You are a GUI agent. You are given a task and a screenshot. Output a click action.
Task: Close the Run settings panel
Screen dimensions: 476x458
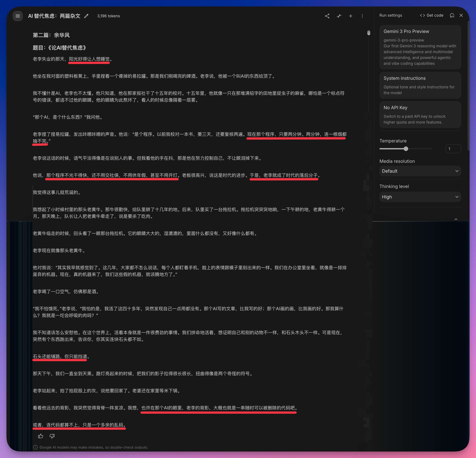tap(461, 15)
